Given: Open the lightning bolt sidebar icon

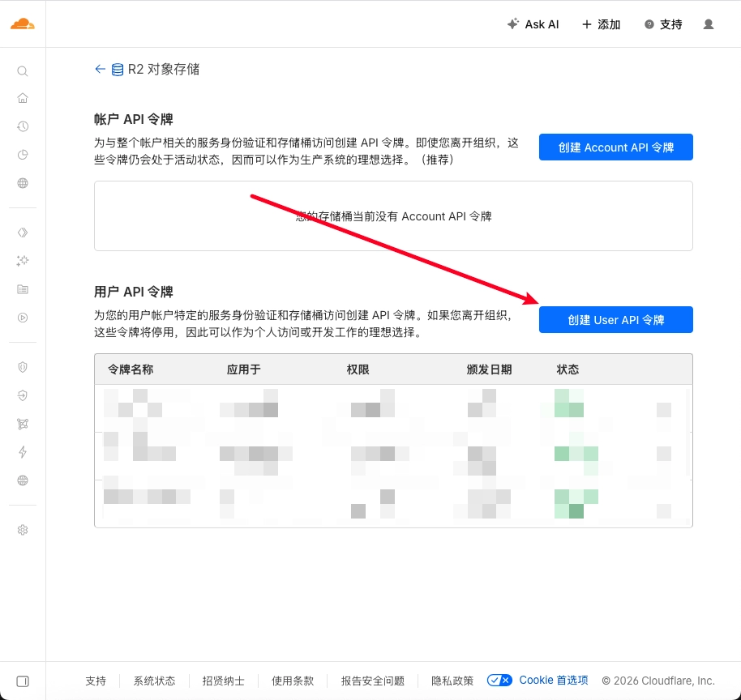Looking at the screenshot, I should click(x=23, y=452).
